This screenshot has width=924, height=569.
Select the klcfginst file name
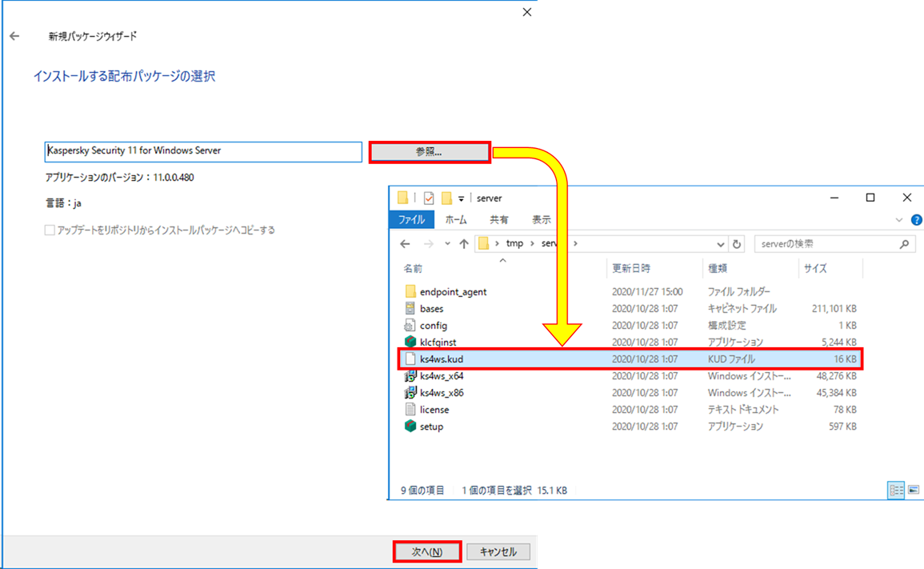(438, 342)
